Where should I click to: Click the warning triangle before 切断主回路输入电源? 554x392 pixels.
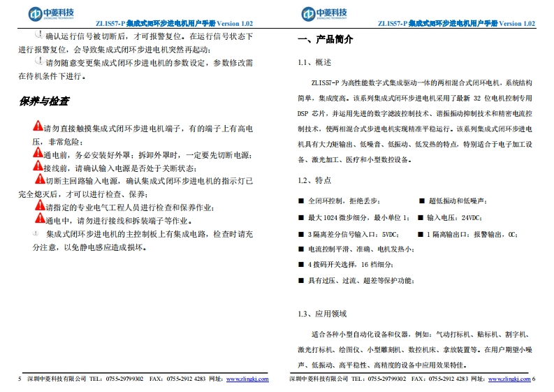click(39, 180)
